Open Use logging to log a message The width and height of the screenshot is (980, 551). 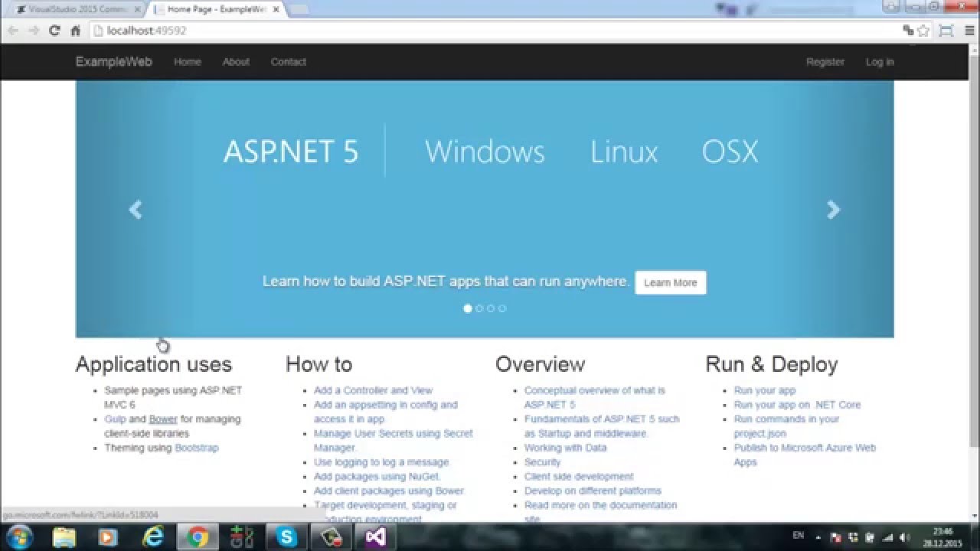(381, 462)
